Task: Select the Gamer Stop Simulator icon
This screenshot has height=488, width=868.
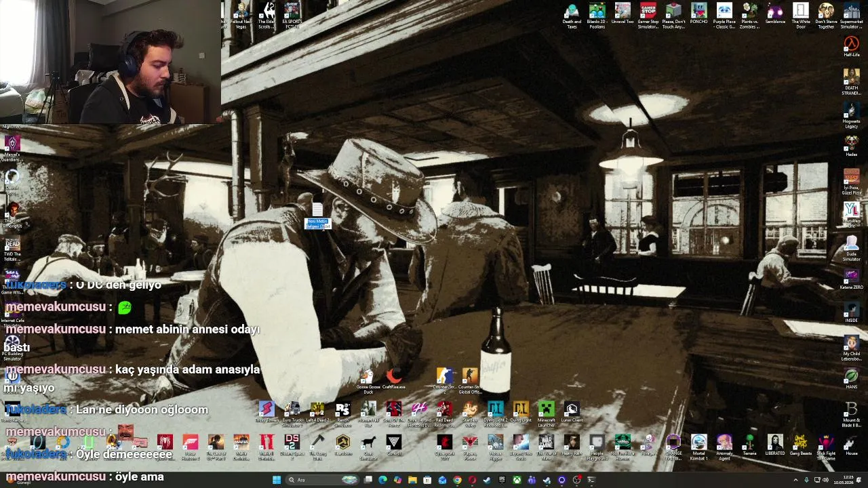Action: (x=648, y=16)
